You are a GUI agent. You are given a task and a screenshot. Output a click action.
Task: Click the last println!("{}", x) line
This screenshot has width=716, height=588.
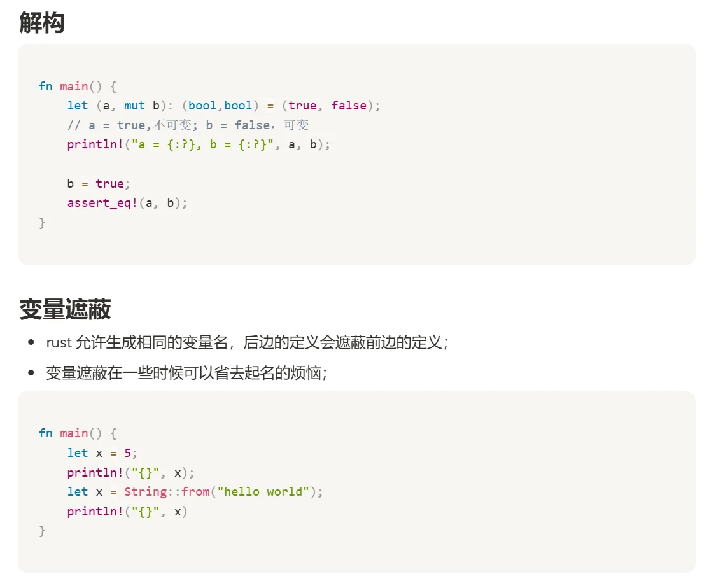click(127, 511)
